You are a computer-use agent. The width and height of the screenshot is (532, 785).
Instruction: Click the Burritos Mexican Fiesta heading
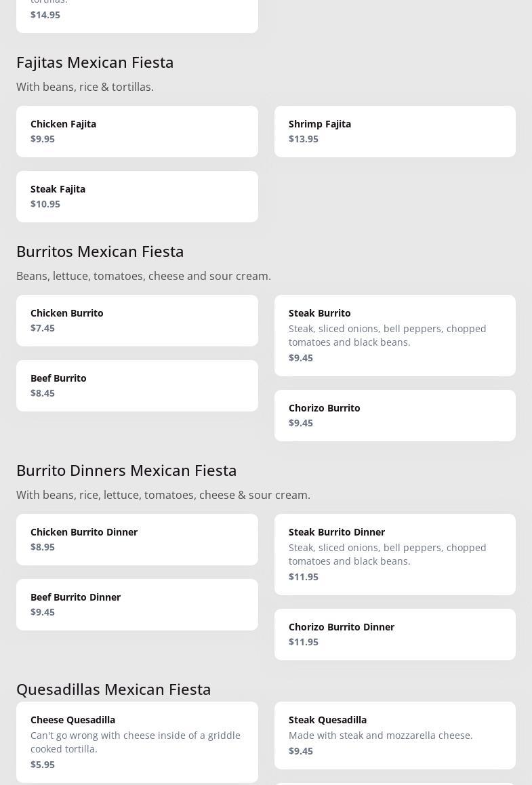coord(100,251)
